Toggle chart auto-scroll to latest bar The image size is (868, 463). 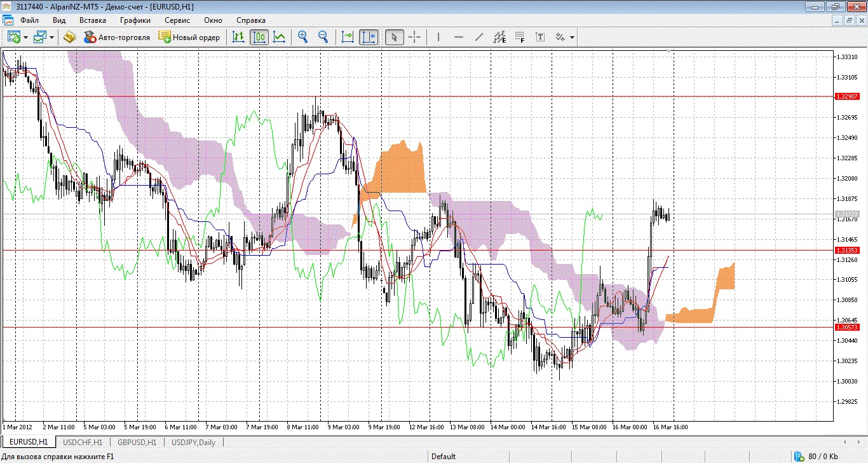(x=348, y=37)
